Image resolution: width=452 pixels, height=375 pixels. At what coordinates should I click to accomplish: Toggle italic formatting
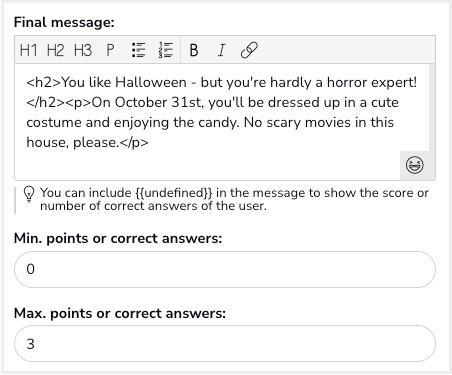pos(221,50)
